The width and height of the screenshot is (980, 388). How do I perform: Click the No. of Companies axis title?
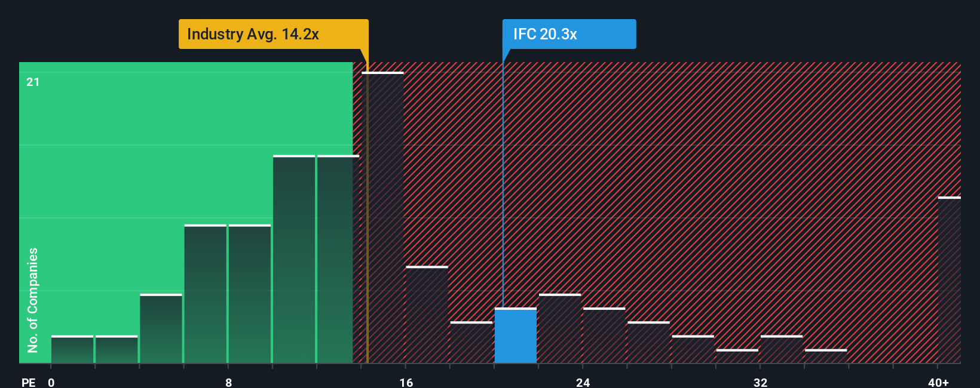click(32, 300)
